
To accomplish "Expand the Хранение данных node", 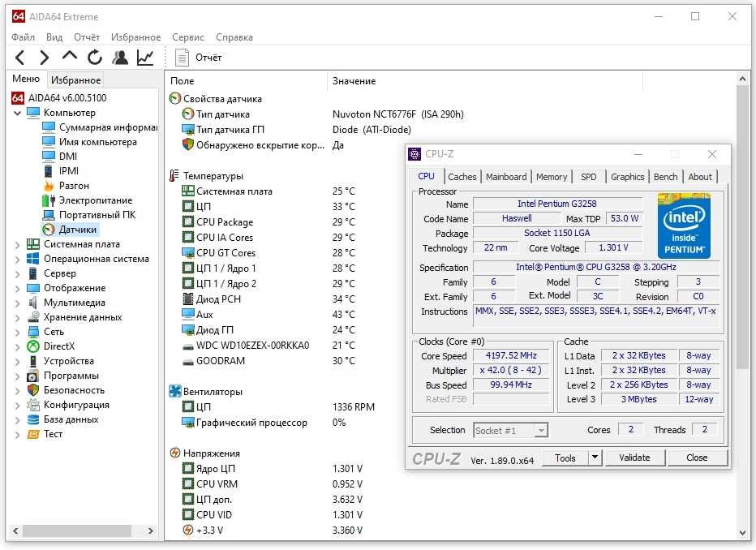I will (17, 318).
